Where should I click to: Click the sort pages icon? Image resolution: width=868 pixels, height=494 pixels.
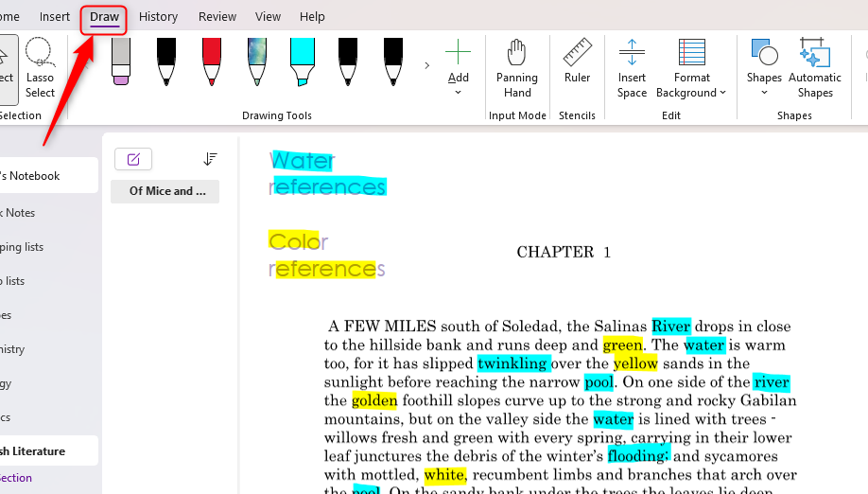pos(210,160)
